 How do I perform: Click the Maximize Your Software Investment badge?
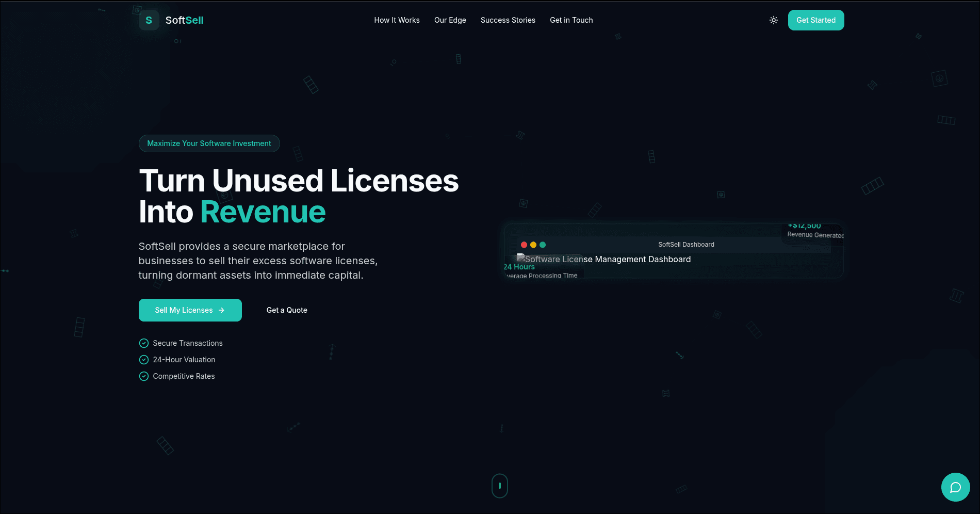point(209,143)
